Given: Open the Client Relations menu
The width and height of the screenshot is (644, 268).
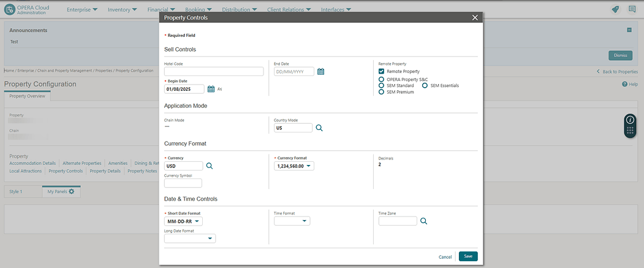Looking at the screenshot, I should 289,10.
